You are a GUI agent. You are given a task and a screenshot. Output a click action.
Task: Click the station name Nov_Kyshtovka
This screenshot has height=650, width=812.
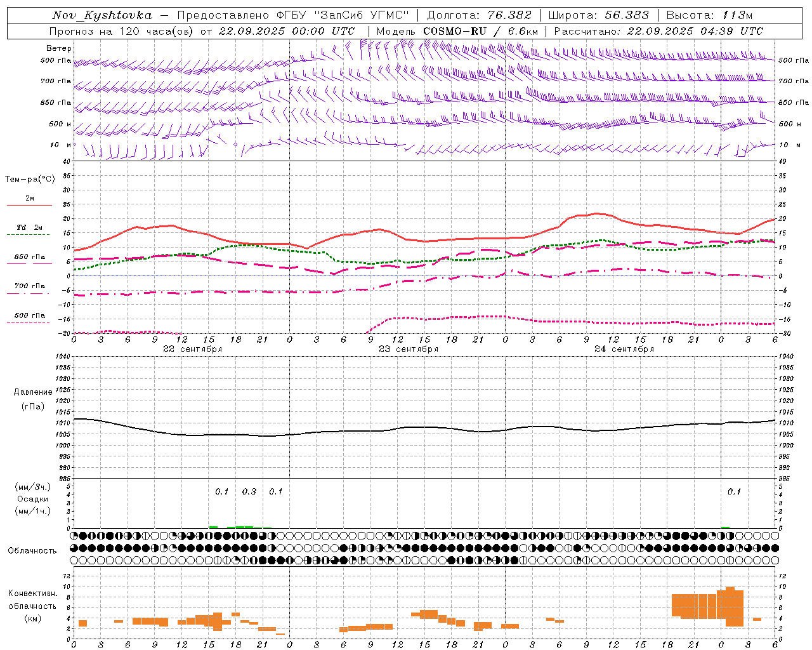[x=102, y=15]
